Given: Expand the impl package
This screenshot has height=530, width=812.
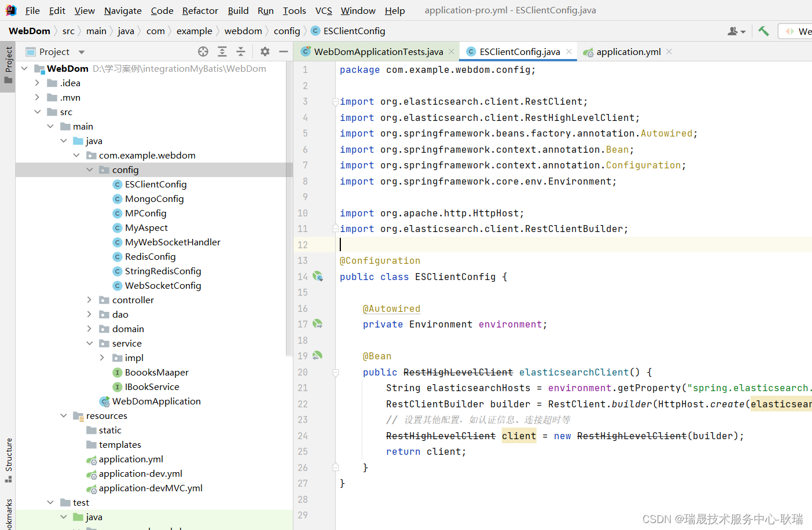Looking at the screenshot, I should [102, 358].
